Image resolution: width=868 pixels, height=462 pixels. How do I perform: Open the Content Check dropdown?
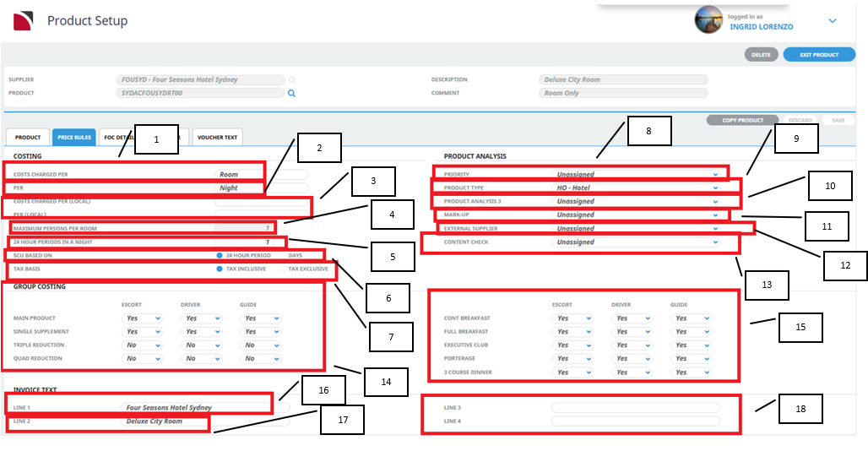click(x=636, y=242)
